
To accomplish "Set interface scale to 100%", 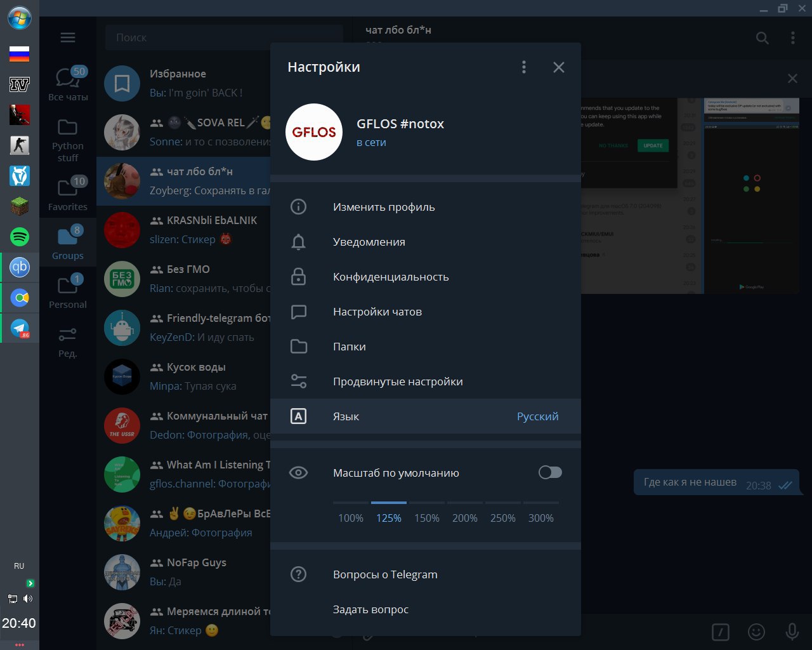I will 351,518.
